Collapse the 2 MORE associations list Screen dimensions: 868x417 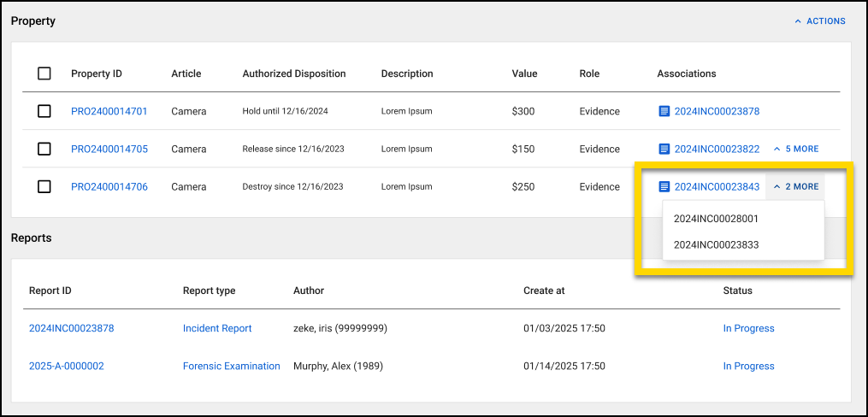[795, 187]
